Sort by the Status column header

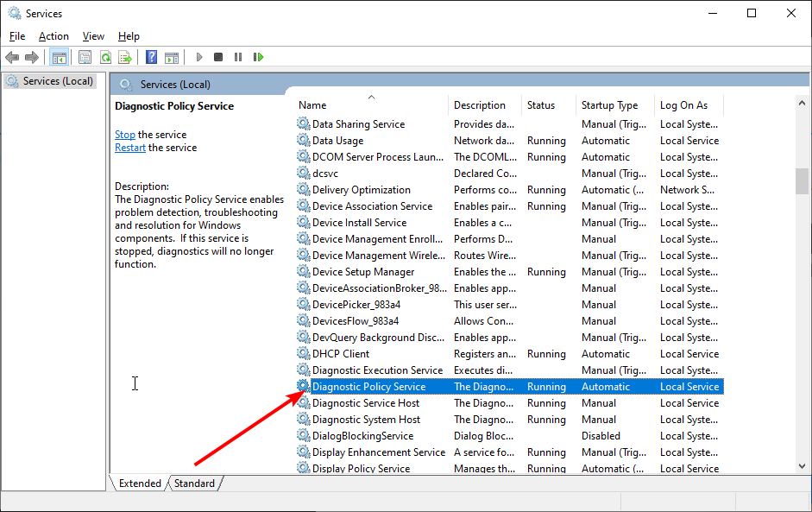click(x=549, y=105)
